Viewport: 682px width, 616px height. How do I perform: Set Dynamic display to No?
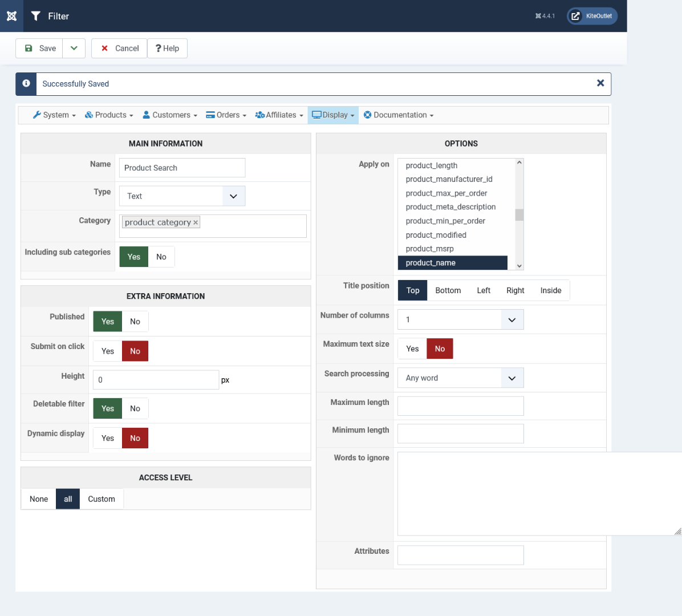point(135,438)
